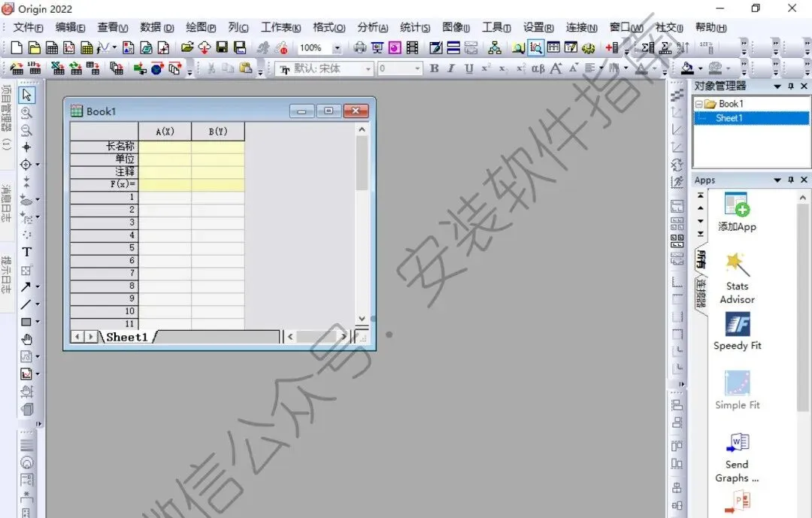The height and width of the screenshot is (518, 812).
Task: Open the 帮助 (Help) menu
Action: (711, 28)
